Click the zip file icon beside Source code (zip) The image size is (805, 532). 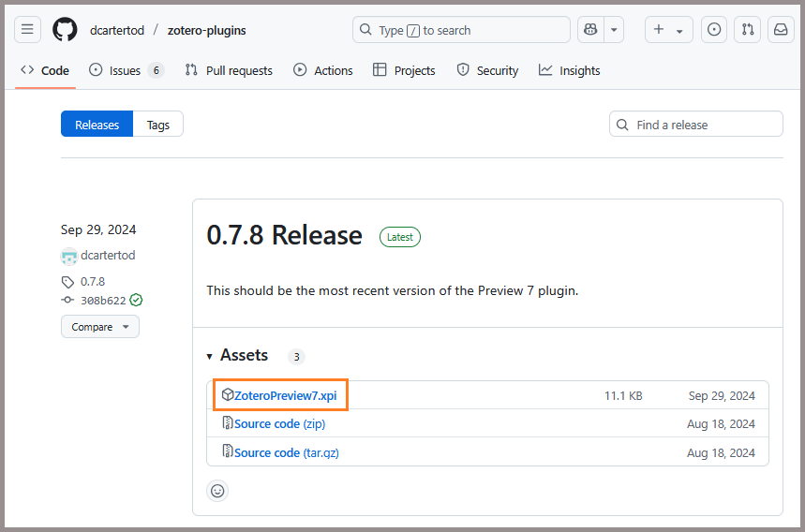pos(228,422)
